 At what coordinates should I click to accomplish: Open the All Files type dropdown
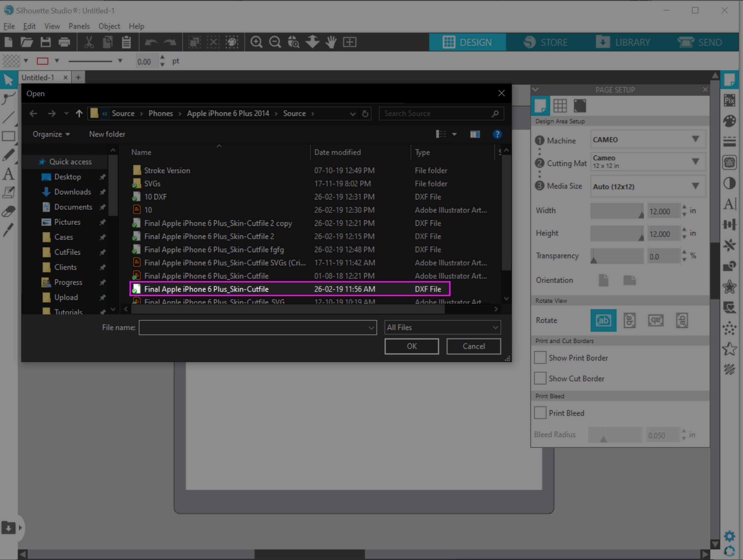[442, 327]
